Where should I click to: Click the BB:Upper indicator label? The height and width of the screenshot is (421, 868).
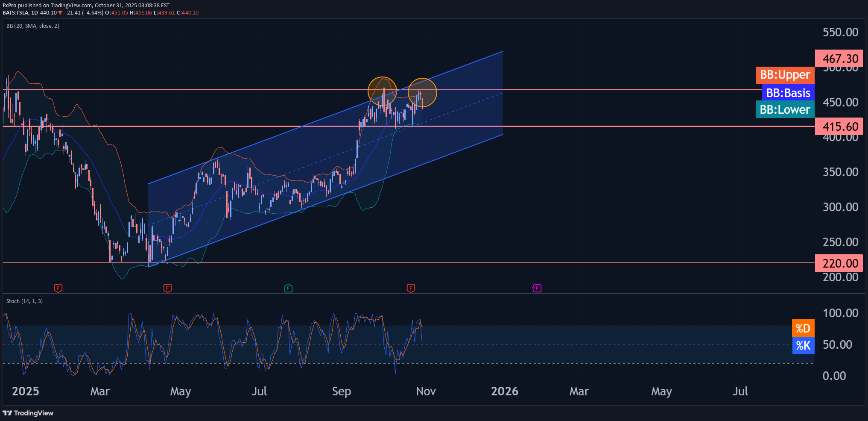(x=785, y=75)
